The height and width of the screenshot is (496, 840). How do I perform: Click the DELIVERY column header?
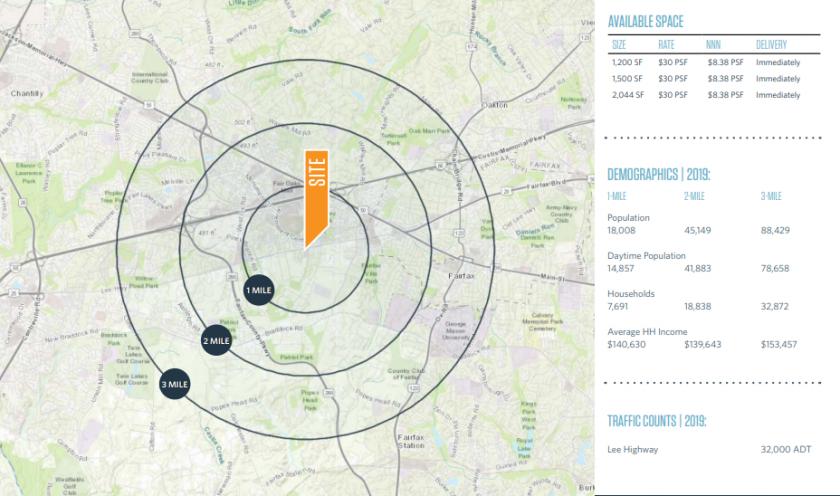coord(773,45)
